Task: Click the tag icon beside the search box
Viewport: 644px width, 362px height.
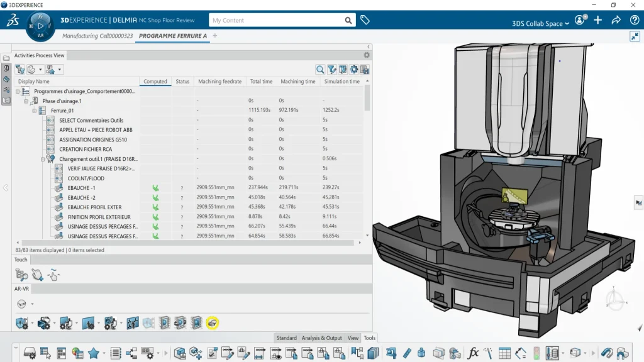Action: point(365,20)
